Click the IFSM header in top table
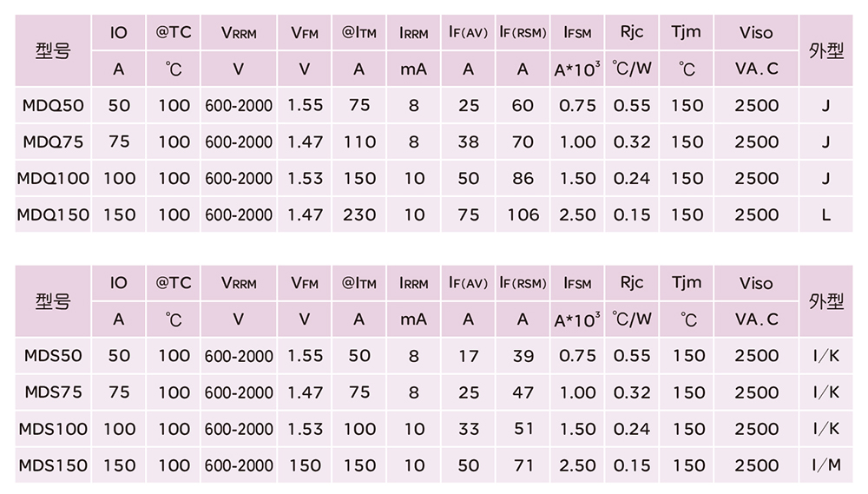 pos(577,34)
